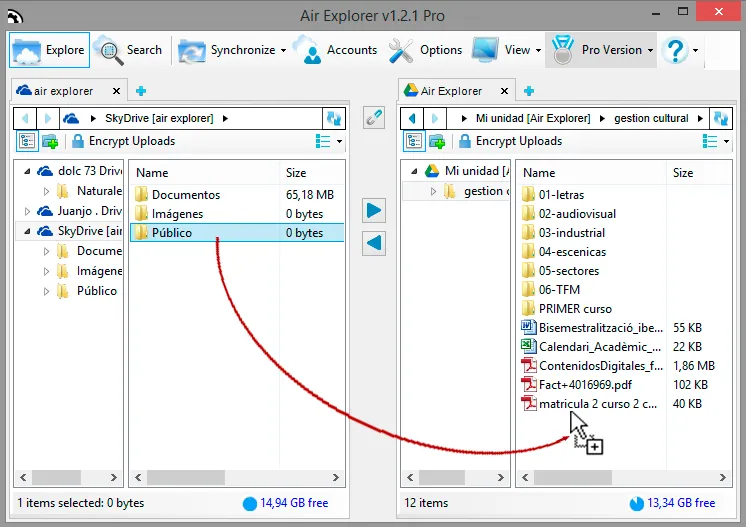
Task: Click the Synchronize toolbar button
Action: pyautogui.click(x=232, y=50)
